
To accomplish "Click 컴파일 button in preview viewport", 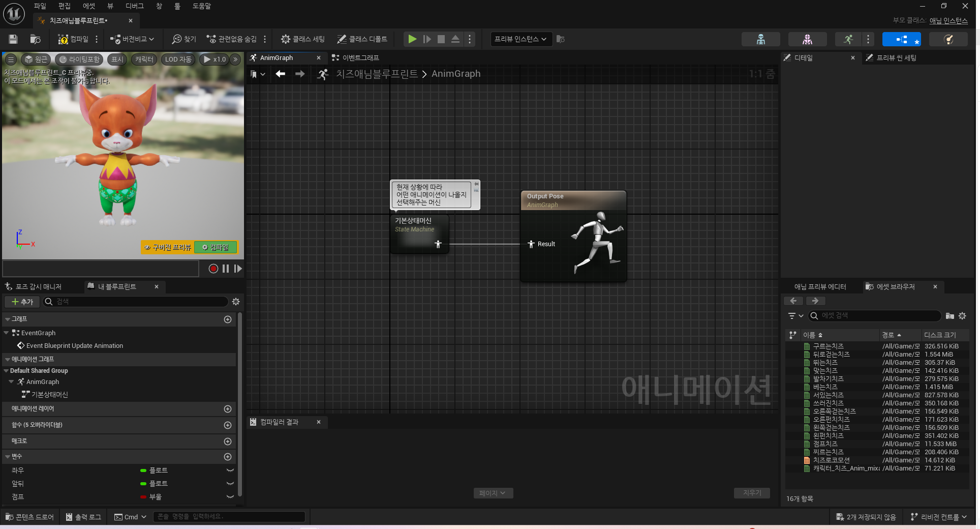I will pyautogui.click(x=216, y=247).
